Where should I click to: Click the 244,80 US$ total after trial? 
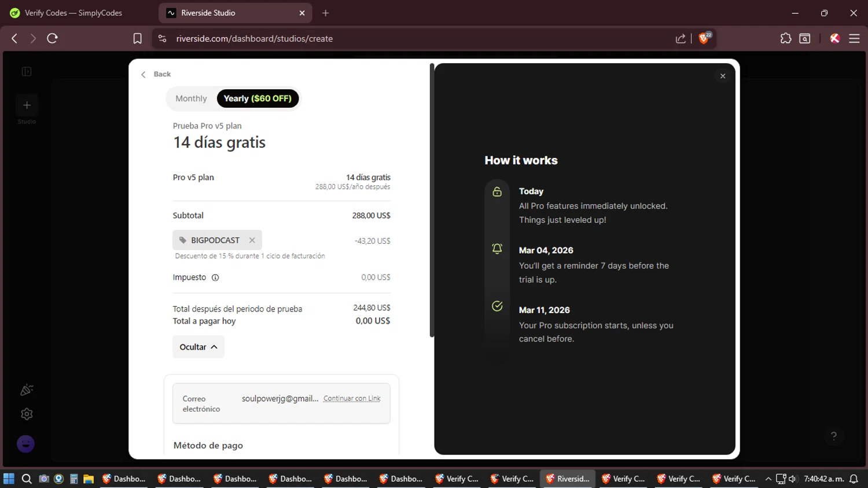(x=372, y=308)
